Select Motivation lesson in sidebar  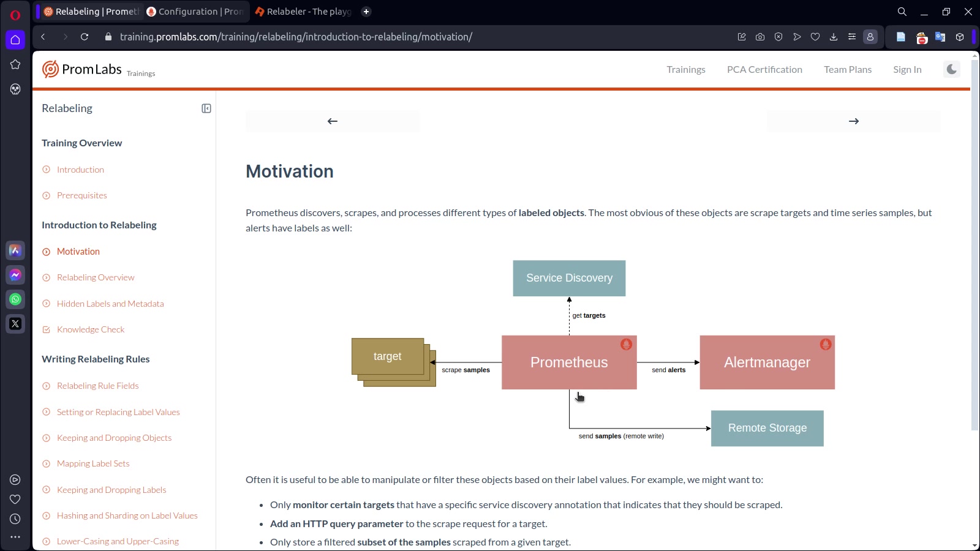pos(78,252)
